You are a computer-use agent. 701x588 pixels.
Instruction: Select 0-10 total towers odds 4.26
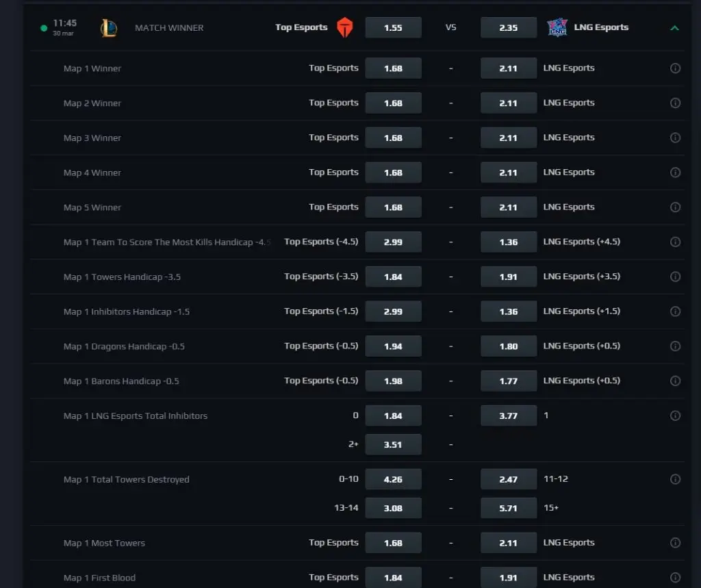click(393, 479)
